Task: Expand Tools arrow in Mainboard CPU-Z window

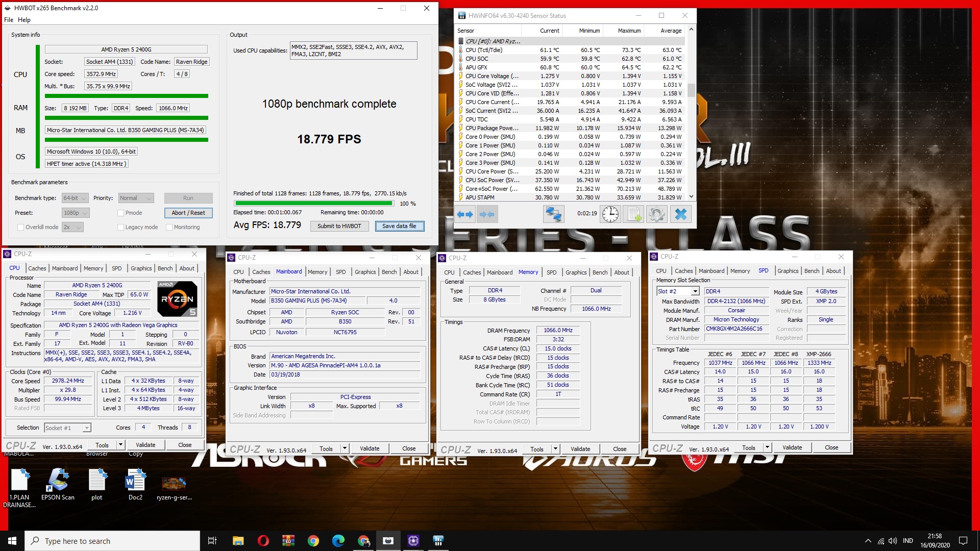Action: pos(345,449)
